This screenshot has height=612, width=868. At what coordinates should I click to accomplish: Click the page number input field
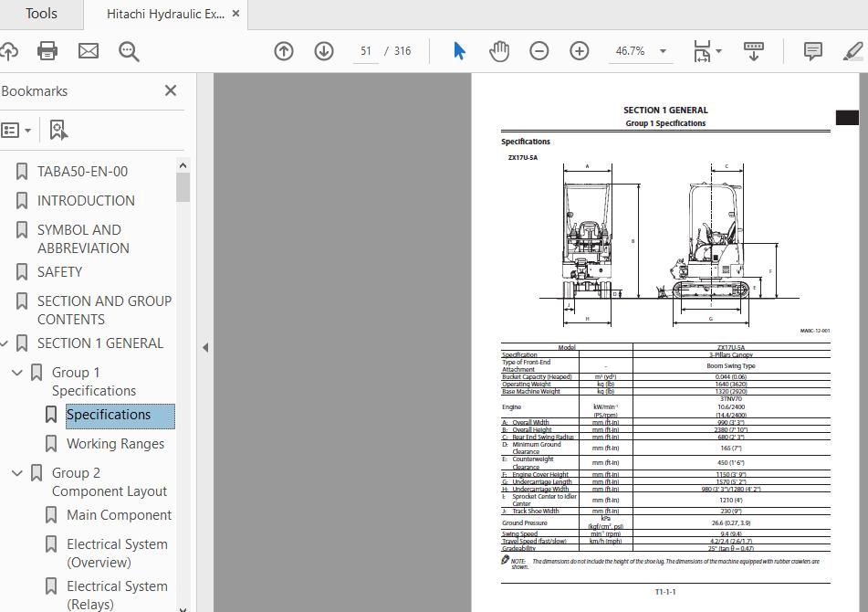(366, 51)
